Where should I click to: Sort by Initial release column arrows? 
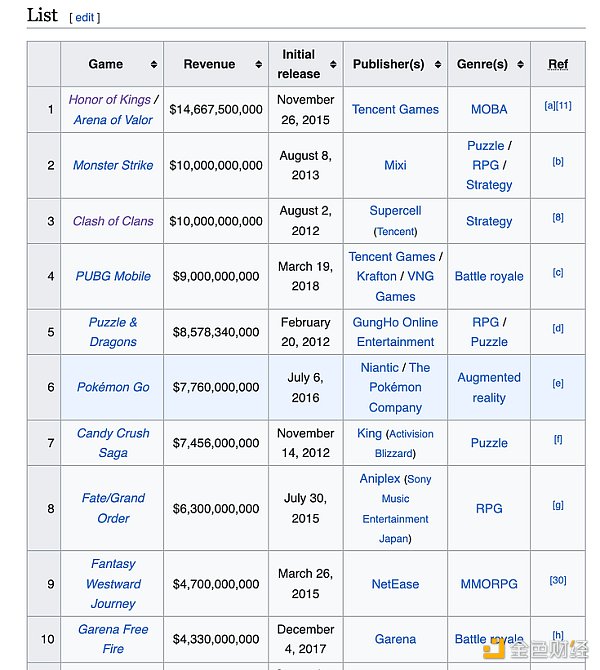[x=333, y=65]
